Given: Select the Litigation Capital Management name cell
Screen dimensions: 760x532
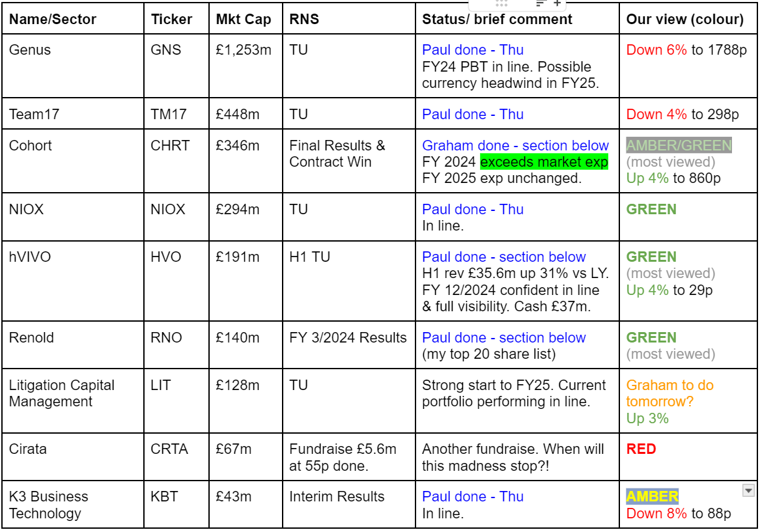Looking at the screenshot, I should [x=73, y=400].
